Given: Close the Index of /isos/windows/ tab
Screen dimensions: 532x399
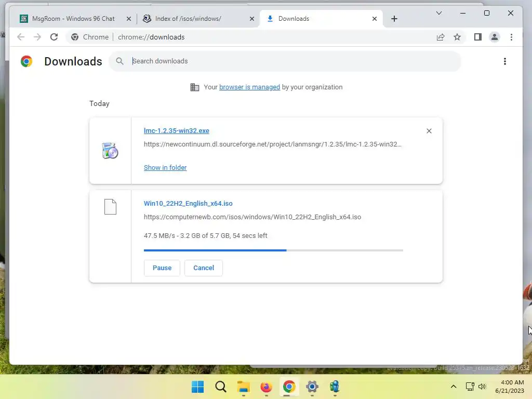Looking at the screenshot, I should pyautogui.click(x=252, y=19).
